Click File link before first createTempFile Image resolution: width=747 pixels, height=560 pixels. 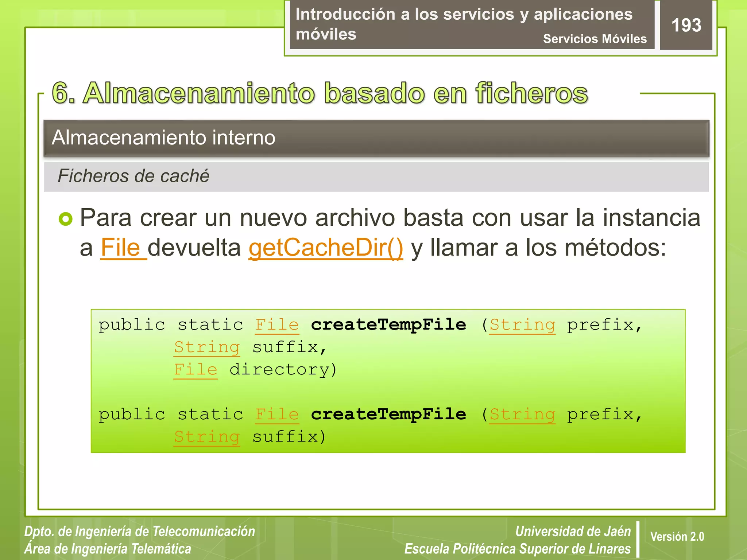point(277,325)
